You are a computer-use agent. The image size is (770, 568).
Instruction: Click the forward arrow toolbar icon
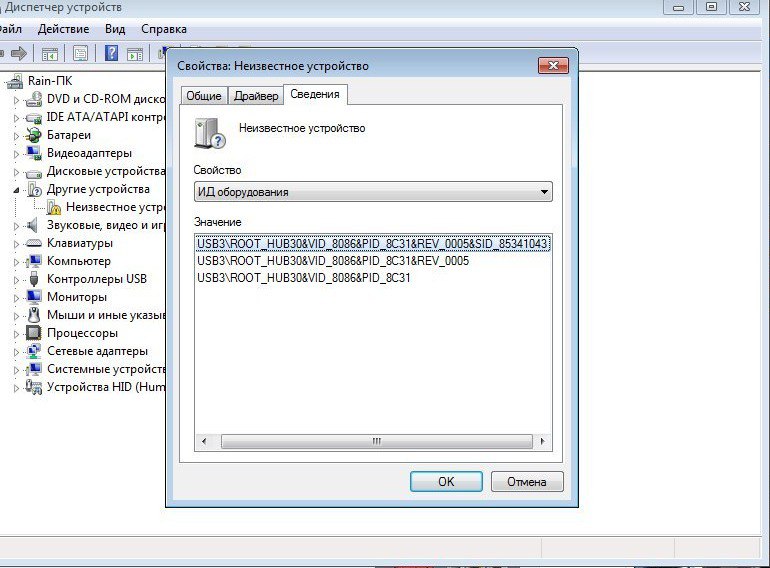(x=19, y=53)
